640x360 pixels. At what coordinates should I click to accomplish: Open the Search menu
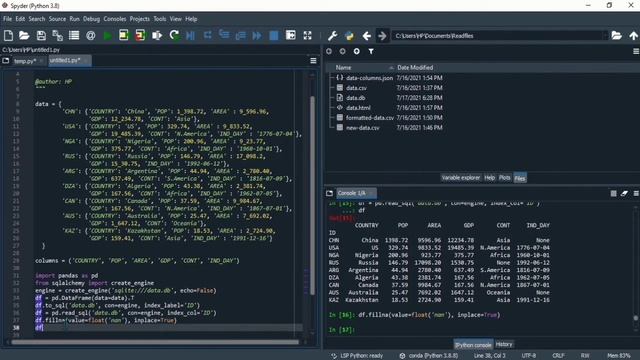tap(37, 19)
